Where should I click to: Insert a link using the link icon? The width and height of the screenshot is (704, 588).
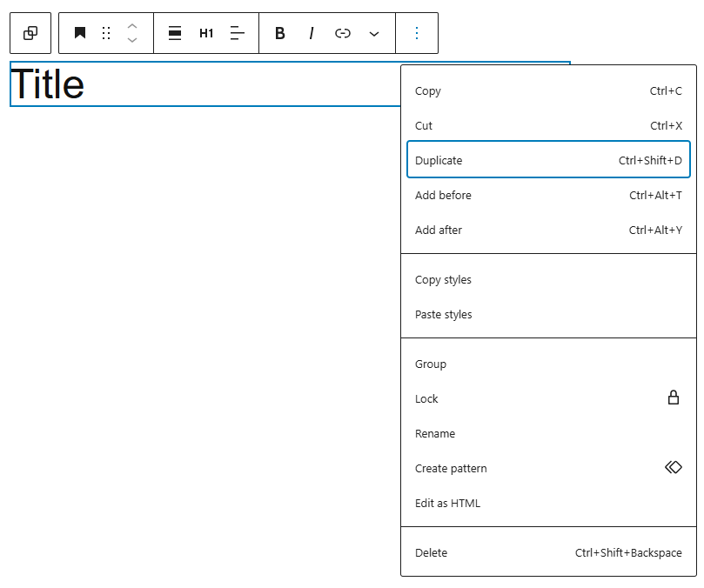(342, 33)
